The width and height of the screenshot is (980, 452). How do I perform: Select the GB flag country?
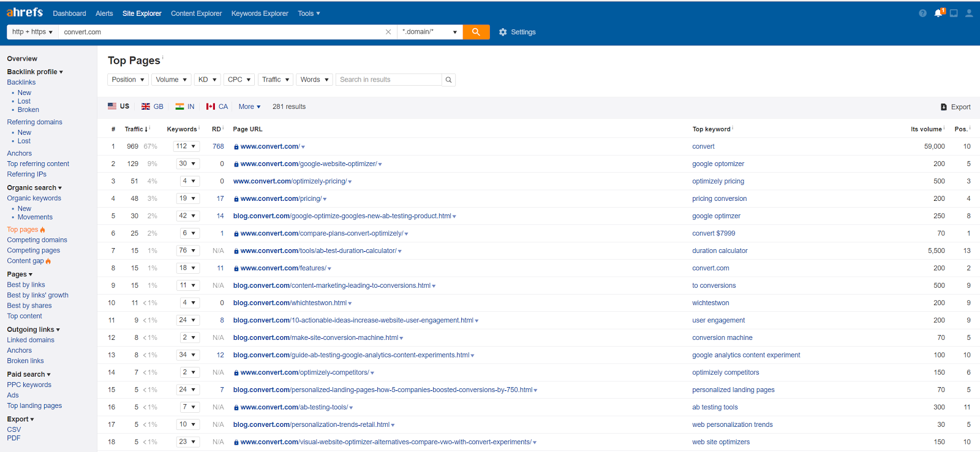(x=153, y=107)
